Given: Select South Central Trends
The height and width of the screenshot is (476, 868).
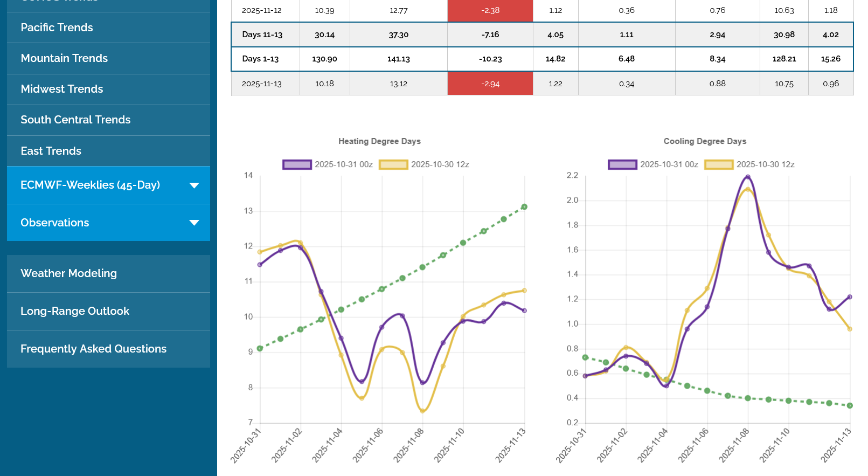Looking at the screenshot, I should coord(75,120).
